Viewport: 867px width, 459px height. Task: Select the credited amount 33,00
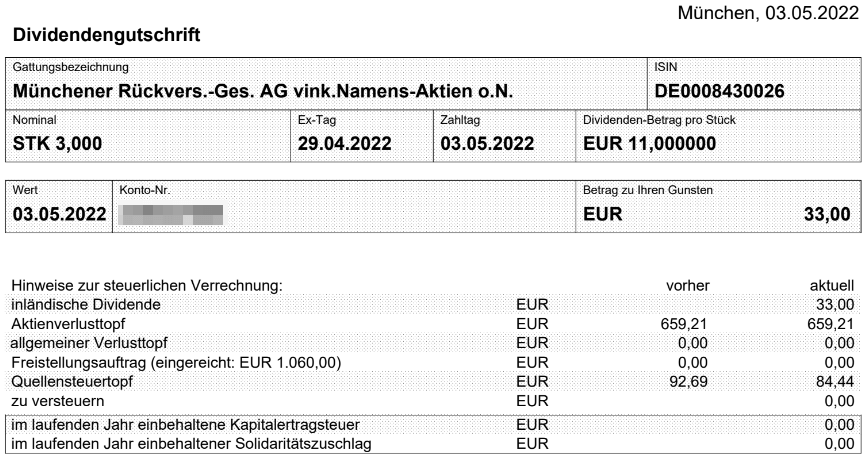tap(827, 214)
